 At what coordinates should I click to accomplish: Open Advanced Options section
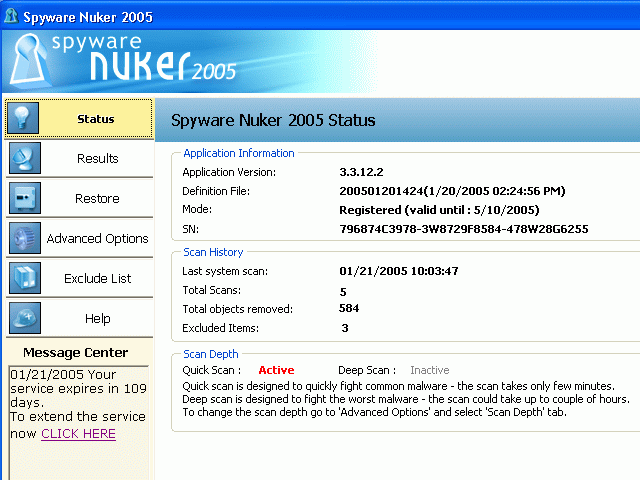79,238
